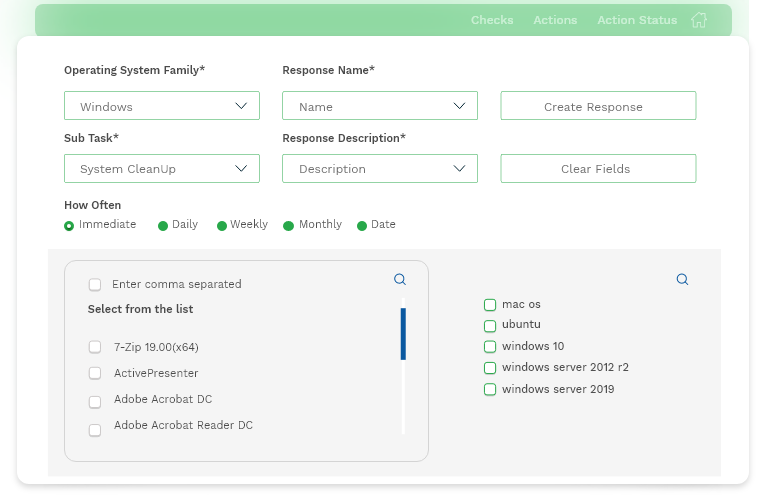
Task: Check the 7-Zip 19.00(x64) checkbox
Action: (x=95, y=347)
